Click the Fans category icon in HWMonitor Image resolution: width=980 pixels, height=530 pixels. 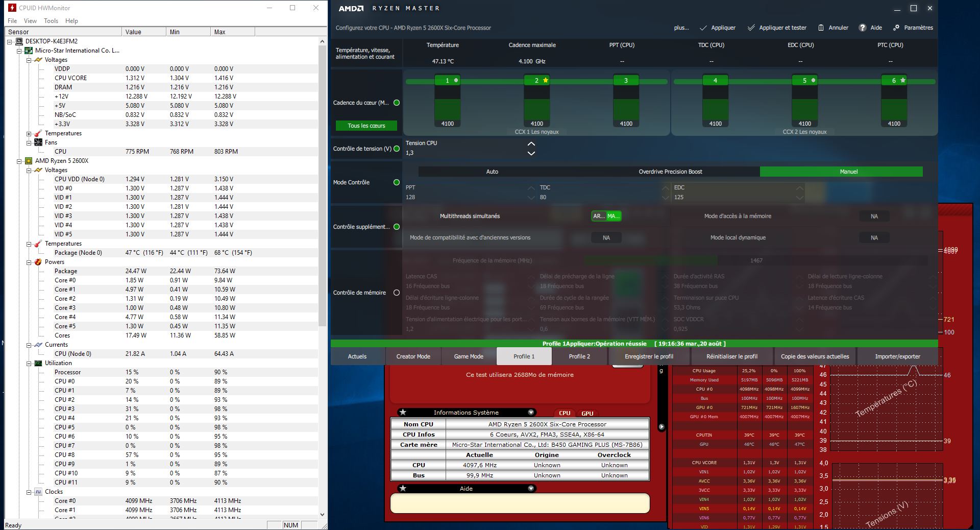(38, 142)
